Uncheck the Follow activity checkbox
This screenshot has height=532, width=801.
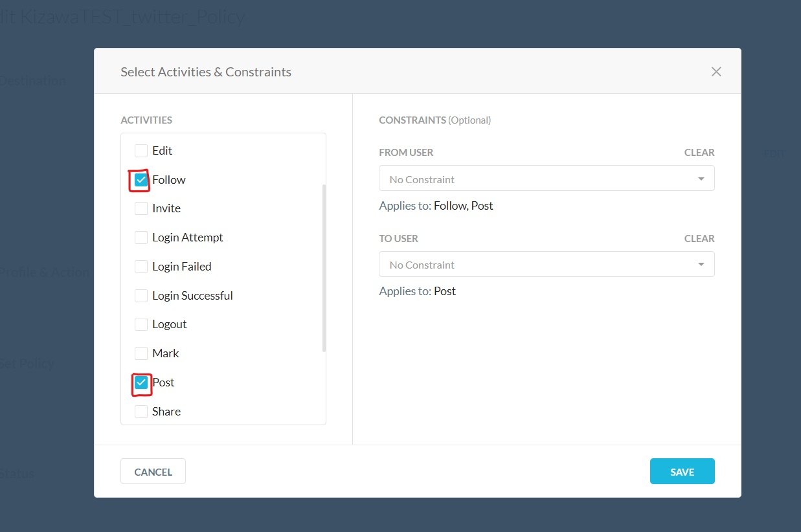pos(141,180)
